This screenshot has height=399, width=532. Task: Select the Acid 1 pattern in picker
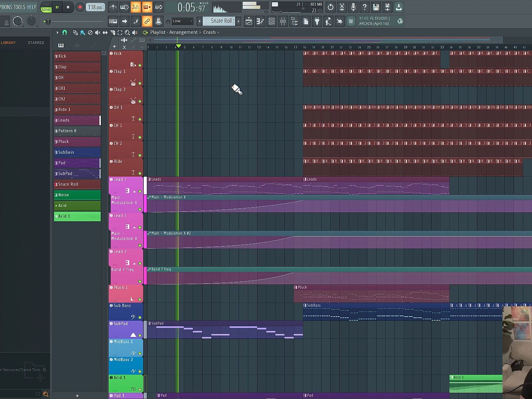click(77, 216)
